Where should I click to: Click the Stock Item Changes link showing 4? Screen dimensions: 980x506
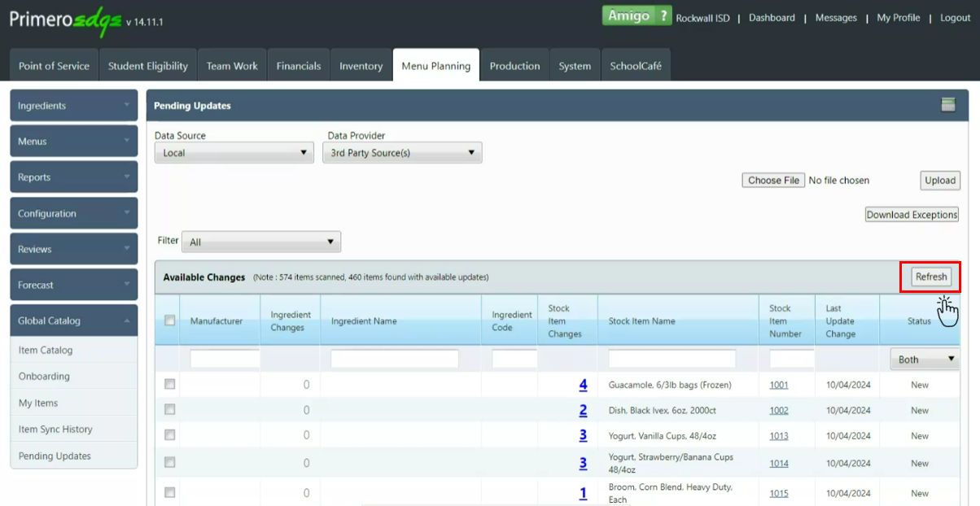point(583,384)
